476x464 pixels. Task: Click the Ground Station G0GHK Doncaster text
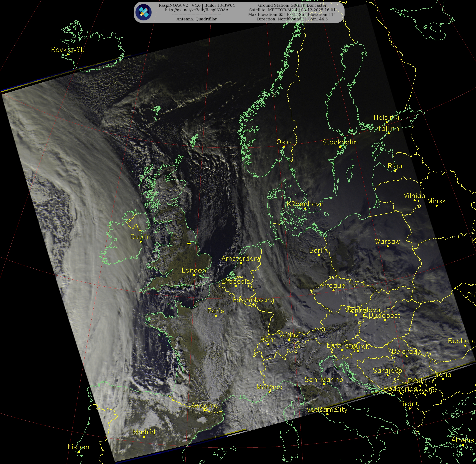tap(292, 5)
